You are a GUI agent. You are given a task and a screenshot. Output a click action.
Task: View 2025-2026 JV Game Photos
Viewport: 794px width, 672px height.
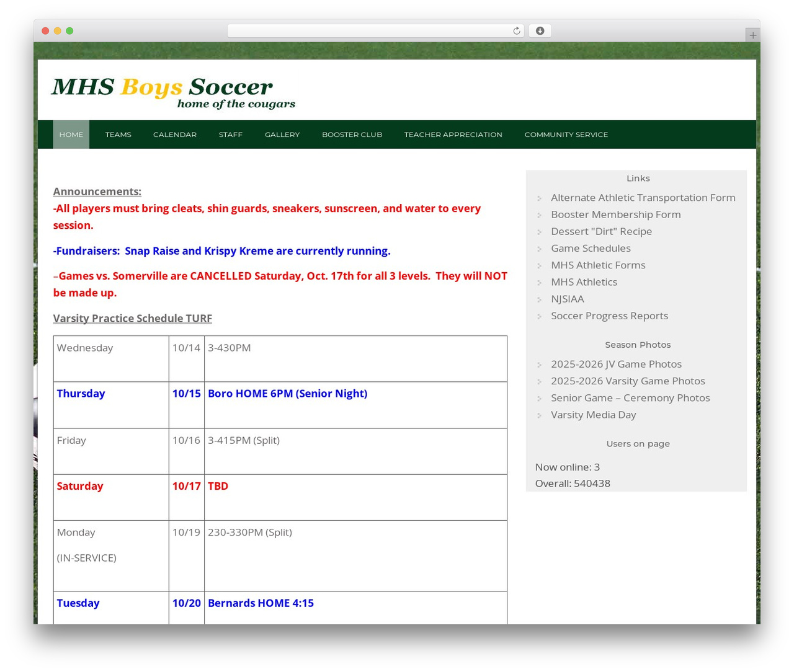pyautogui.click(x=617, y=364)
